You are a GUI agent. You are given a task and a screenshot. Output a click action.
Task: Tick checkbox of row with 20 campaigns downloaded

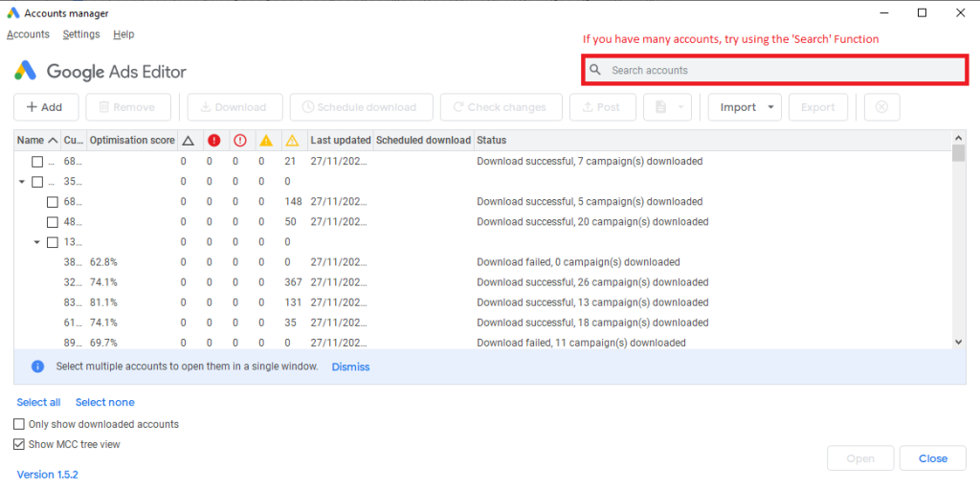point(53,222)
